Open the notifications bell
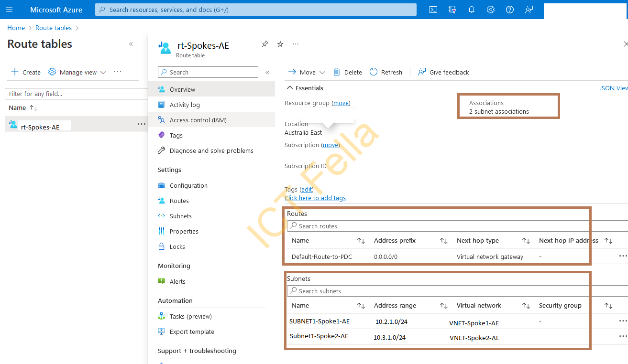The image size is (628, 364). click(x=471, y=10)
